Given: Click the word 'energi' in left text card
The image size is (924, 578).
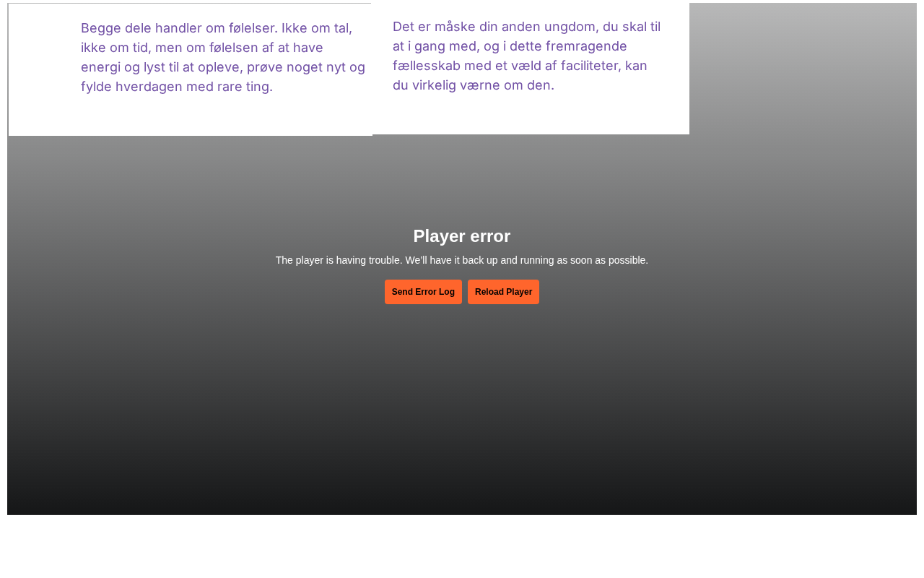Looking at the screenshot, I should [x=100, y=67].
